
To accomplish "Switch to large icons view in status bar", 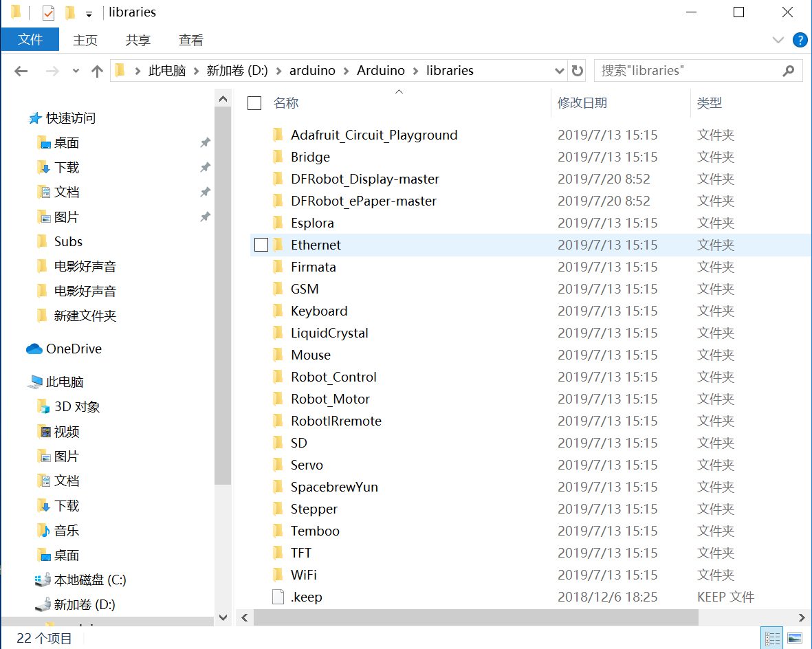I will coord(795,639).
